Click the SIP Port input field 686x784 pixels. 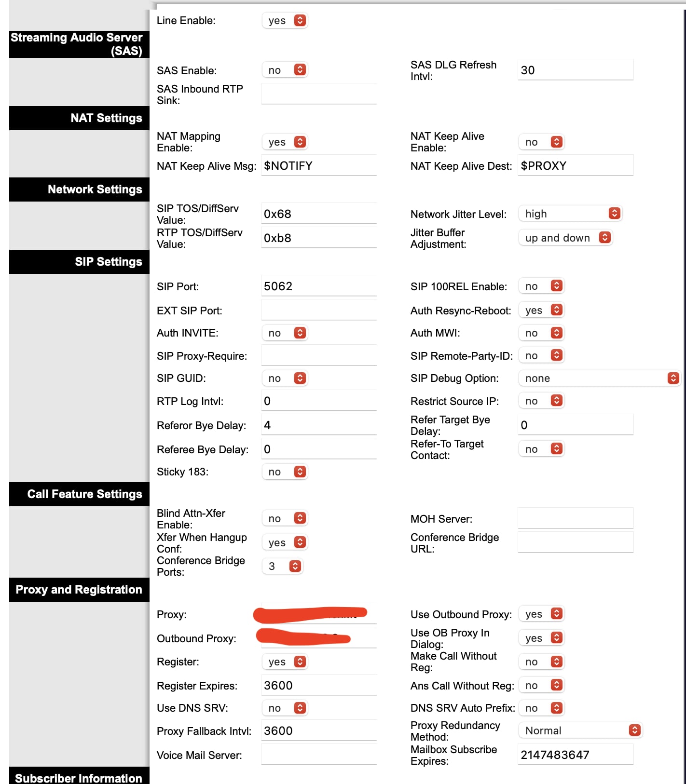coord(318,286)
